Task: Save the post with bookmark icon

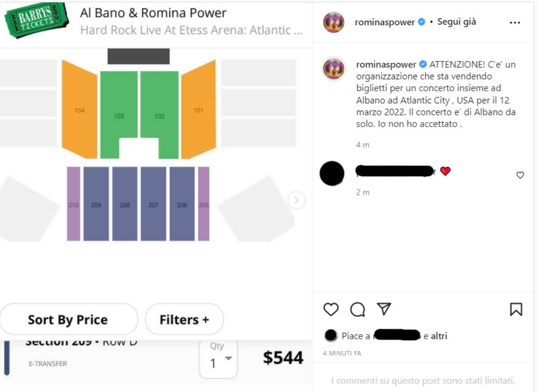Action: coord(516,309)
